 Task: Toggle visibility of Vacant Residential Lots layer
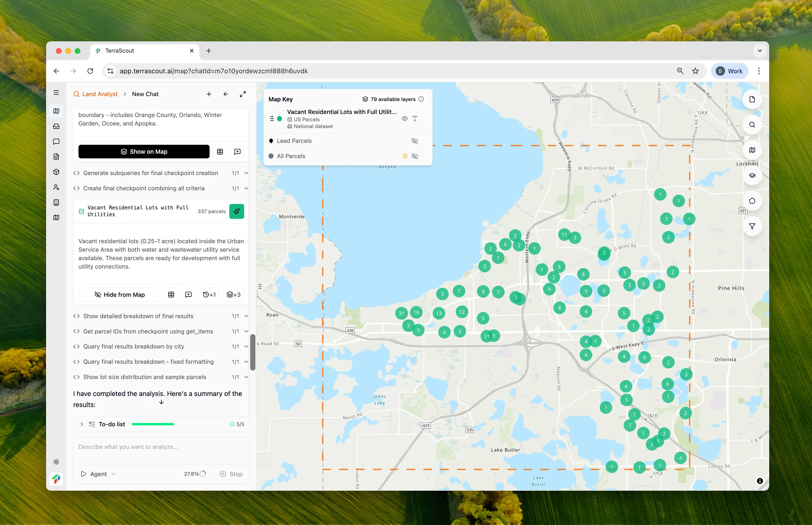404,119
